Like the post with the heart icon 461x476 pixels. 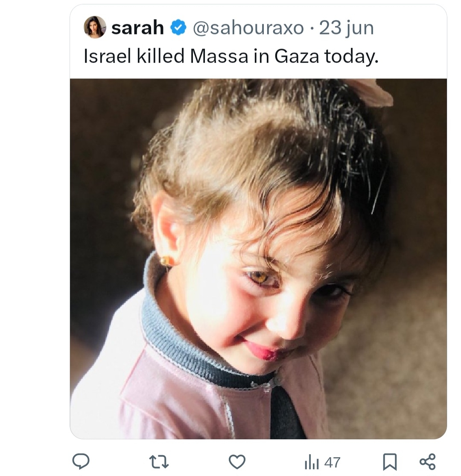237,461
